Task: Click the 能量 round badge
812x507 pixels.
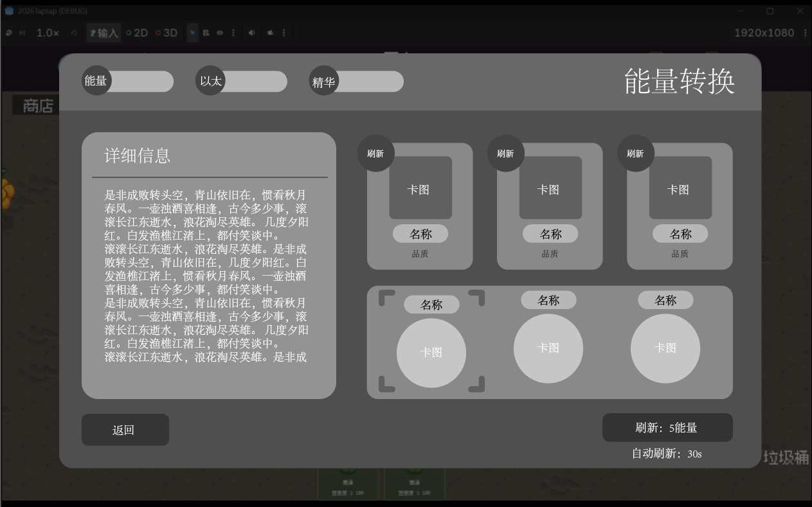Action: [x=96, y=81]
